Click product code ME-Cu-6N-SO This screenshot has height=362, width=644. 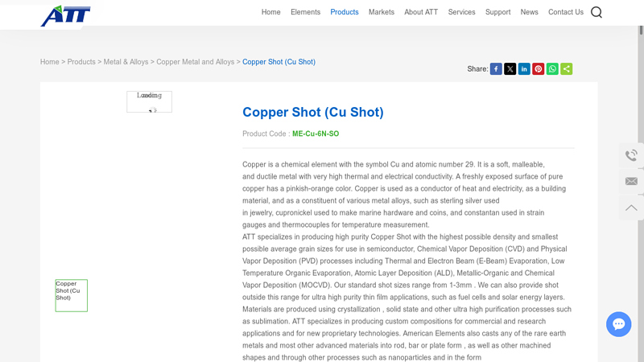point(316,134)
